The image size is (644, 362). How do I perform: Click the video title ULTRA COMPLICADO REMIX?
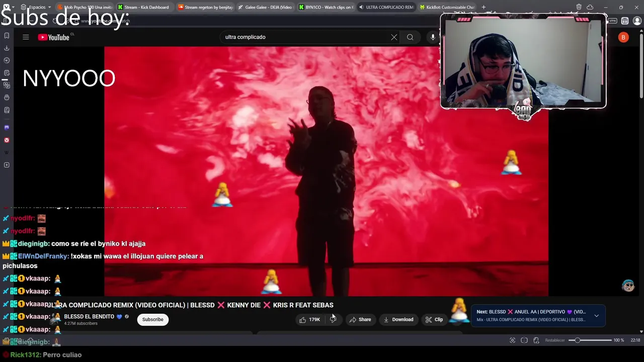tap(191, 305)
